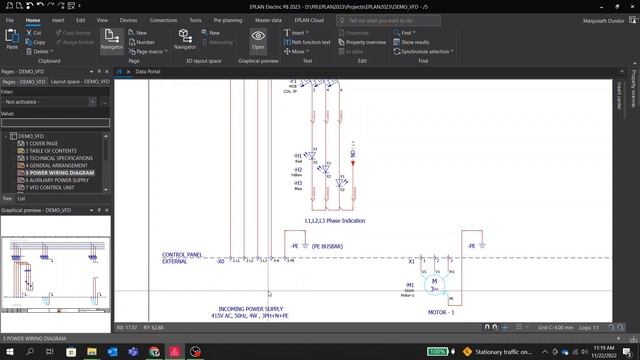This screenshot has width=640, height=360.
Task: Open the Windows Start menu
Action: pyautogui.click(x=9, y=351)
